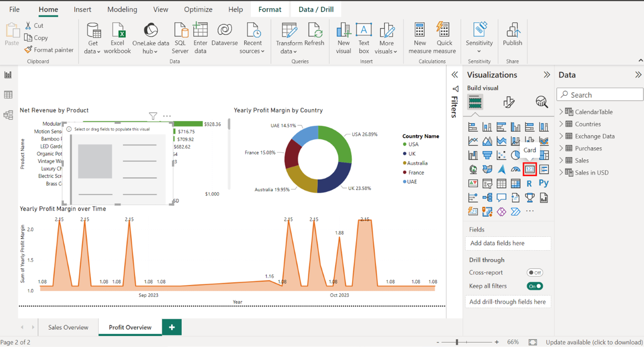Expand the Sales in USD table

[x=561, y=173]
